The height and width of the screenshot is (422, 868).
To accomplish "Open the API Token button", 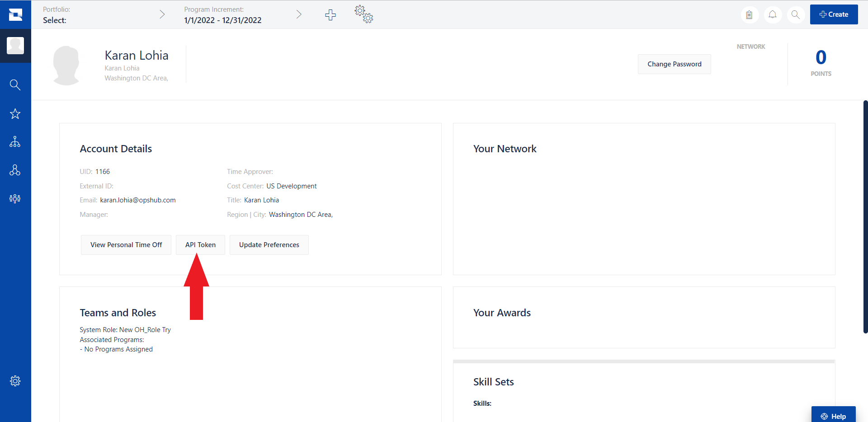I will [200, 245].
